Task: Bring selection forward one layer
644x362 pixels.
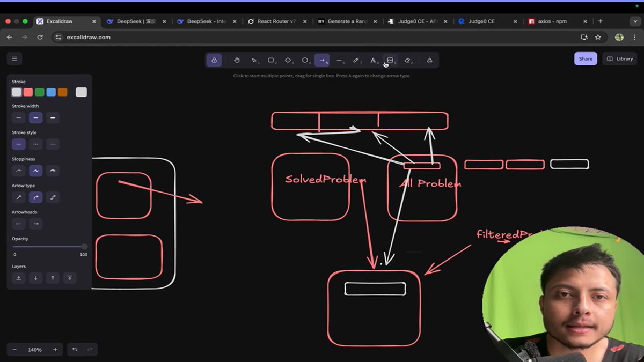Action: pyautogui.click(x=53, y=278)
